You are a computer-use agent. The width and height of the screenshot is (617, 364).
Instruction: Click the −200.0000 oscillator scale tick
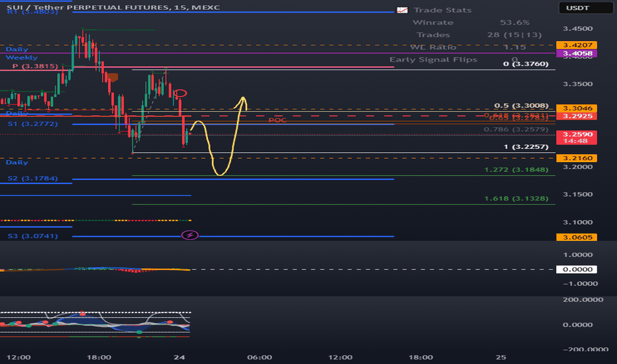(x=585, y=349)
